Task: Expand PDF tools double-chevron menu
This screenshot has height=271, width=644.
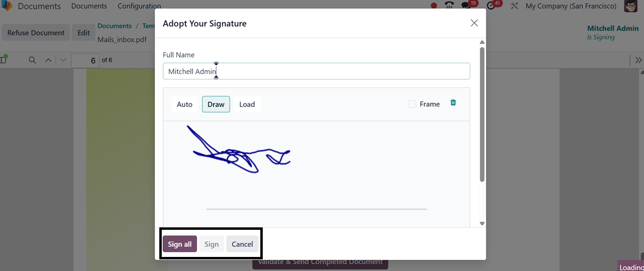Action: click(x=638, y=60)
